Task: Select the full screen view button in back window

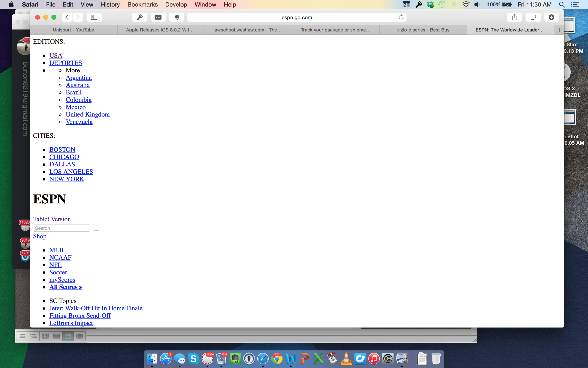Action: tap(80, 336)
